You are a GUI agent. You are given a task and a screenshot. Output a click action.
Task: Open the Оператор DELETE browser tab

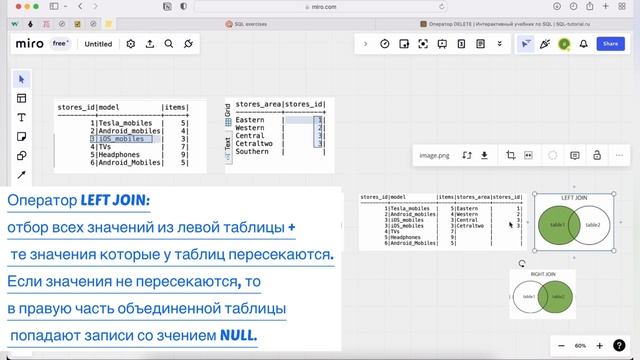[x=505, y=24]
